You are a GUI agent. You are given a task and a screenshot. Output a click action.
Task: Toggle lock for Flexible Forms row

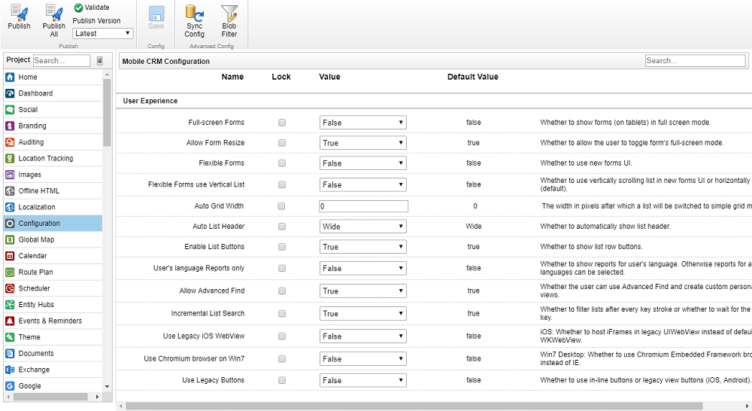click(x=282, y=163)
